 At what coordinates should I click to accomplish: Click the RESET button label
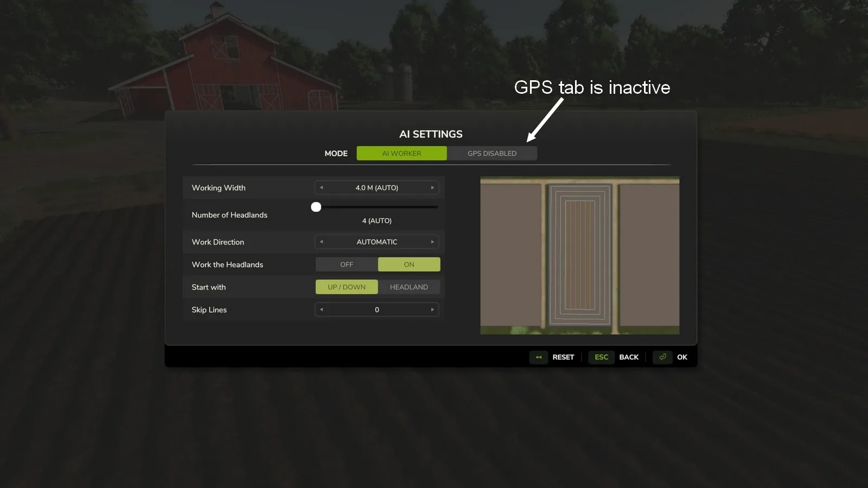(563, 357)
